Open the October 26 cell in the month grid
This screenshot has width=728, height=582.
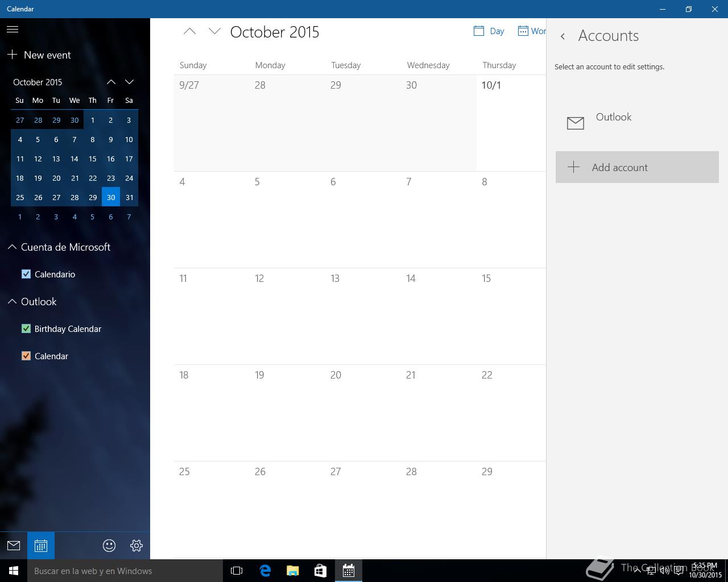(287, 509)
